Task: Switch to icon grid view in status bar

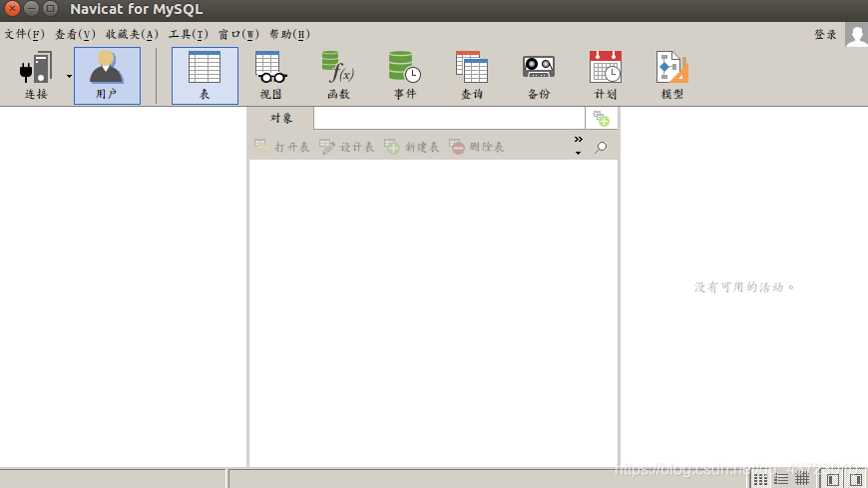Action: 760,480
